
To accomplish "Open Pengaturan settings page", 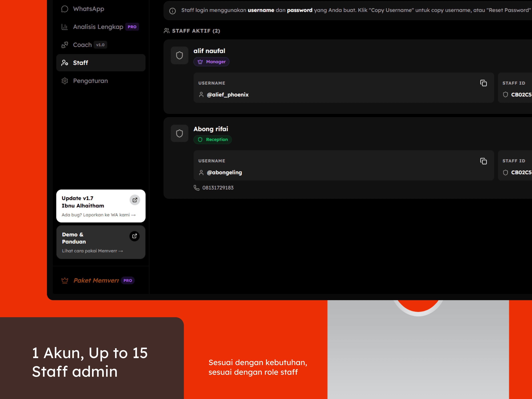I will 90,81.
